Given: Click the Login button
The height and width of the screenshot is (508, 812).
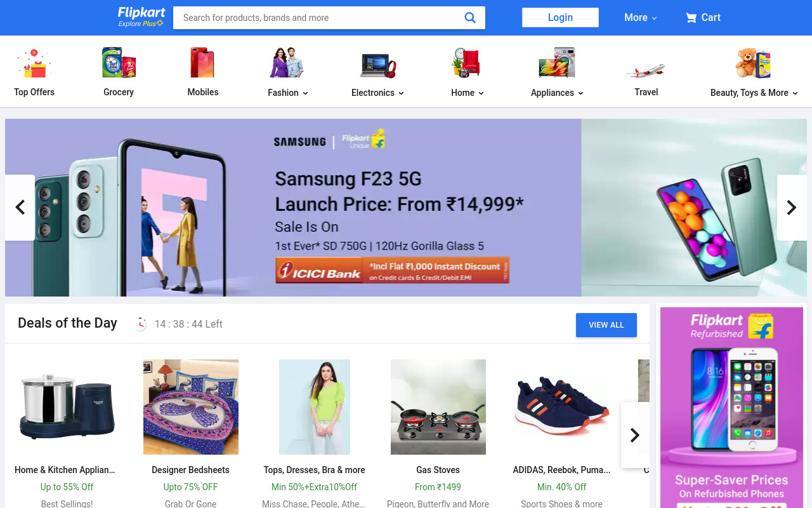Looking at the screenshot, I should tap(560, 18).
